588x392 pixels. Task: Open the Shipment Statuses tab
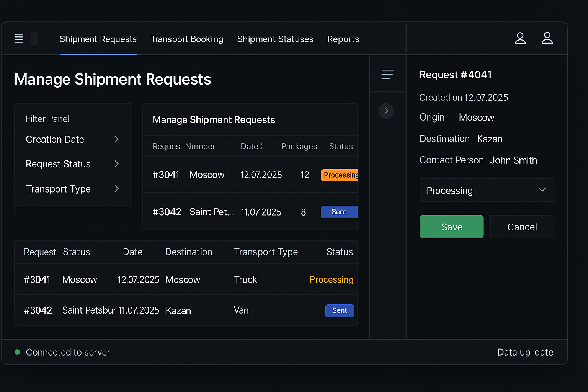point(275,39)
